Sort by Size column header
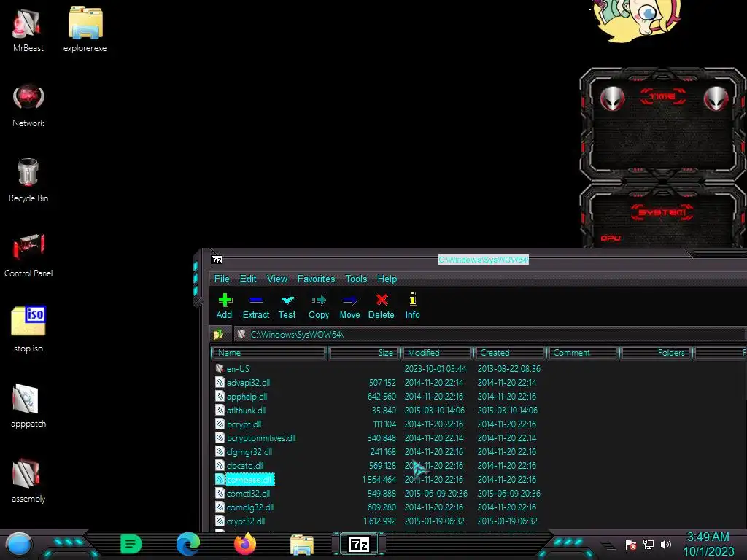747x560 pixels. point(363,353)
